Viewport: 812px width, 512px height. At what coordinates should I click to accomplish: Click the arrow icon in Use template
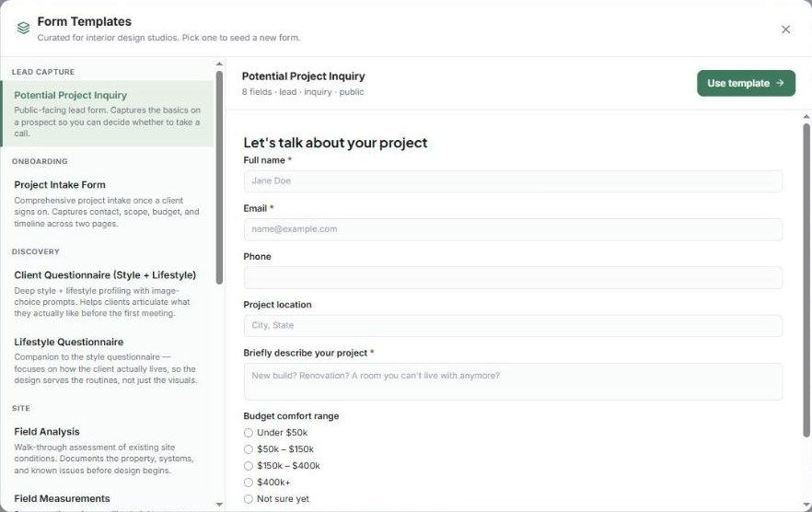(780, 83)
